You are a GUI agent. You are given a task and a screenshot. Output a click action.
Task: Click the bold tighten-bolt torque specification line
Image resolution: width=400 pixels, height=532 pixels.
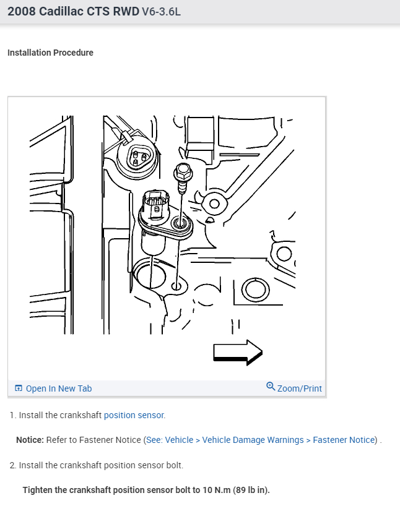[146, 490]
